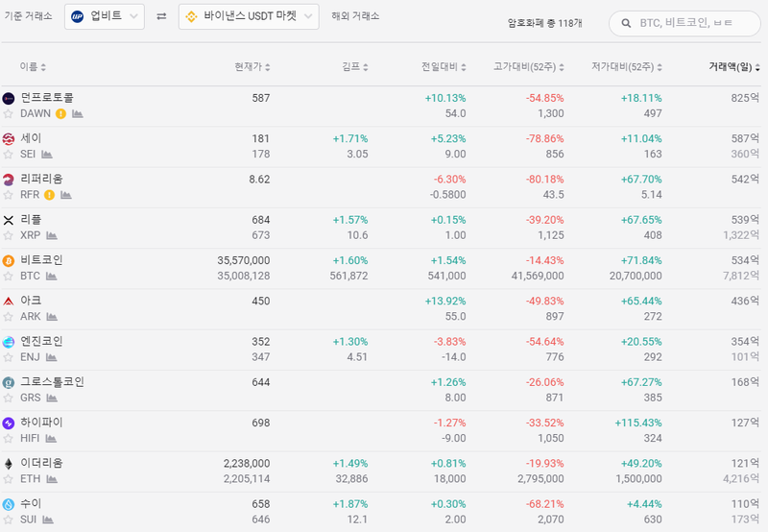Click the 이더리움 diamond logo
768x532 pixels.
9,464
